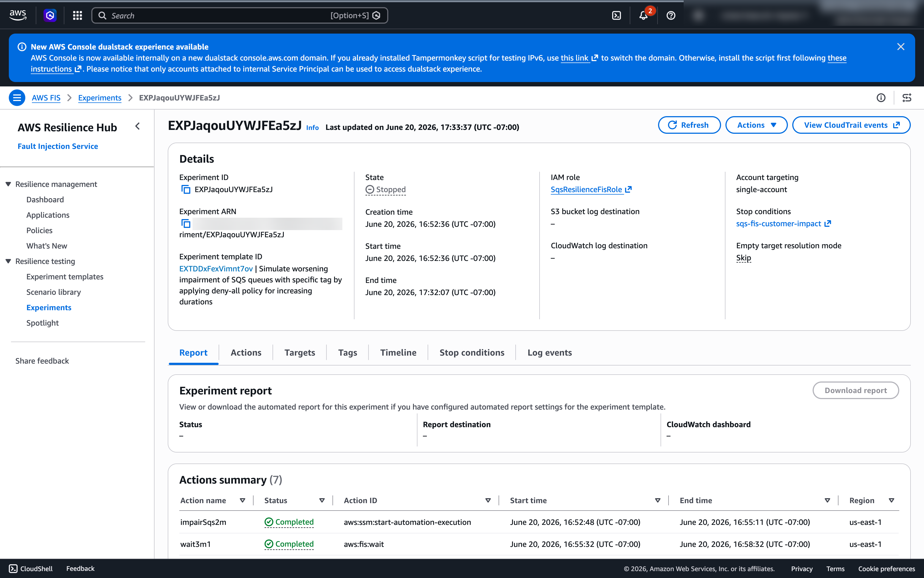Open experiment template EXTDDxFexVimnt7ov link
The width and height of the screenshot is (924, 578).
(x=216, y=269)
